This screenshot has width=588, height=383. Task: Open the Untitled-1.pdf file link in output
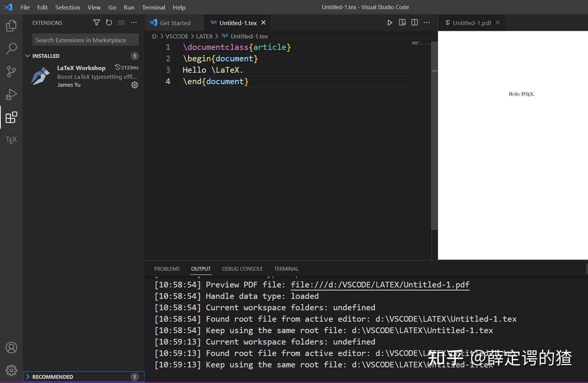point(380,285)
